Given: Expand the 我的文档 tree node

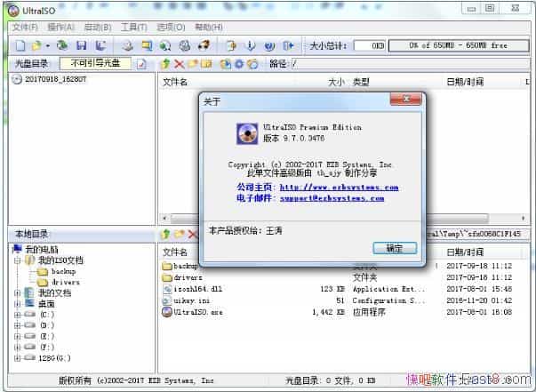Looking at the screenshot, I should 18,293.
